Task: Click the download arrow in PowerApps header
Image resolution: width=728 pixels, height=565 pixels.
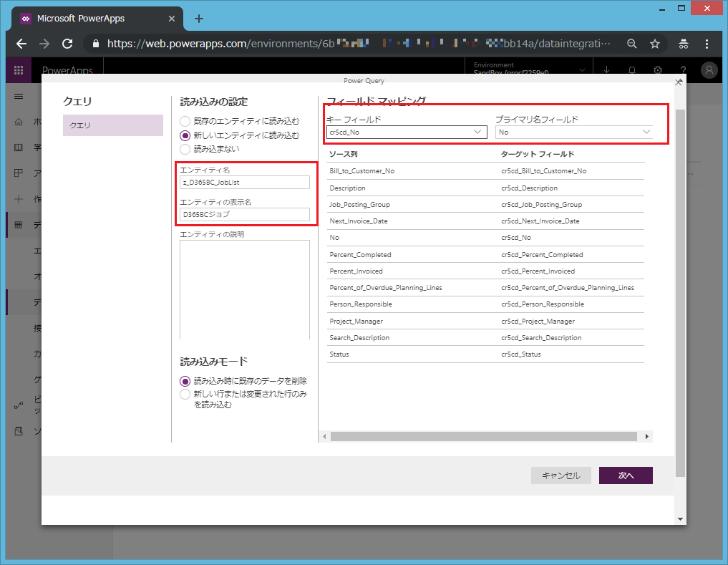Action: click(606, 69)
